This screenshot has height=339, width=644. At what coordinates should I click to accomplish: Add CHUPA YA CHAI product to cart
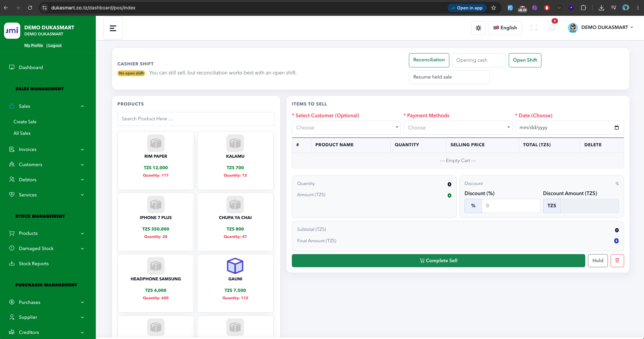[x=235, y=222]
